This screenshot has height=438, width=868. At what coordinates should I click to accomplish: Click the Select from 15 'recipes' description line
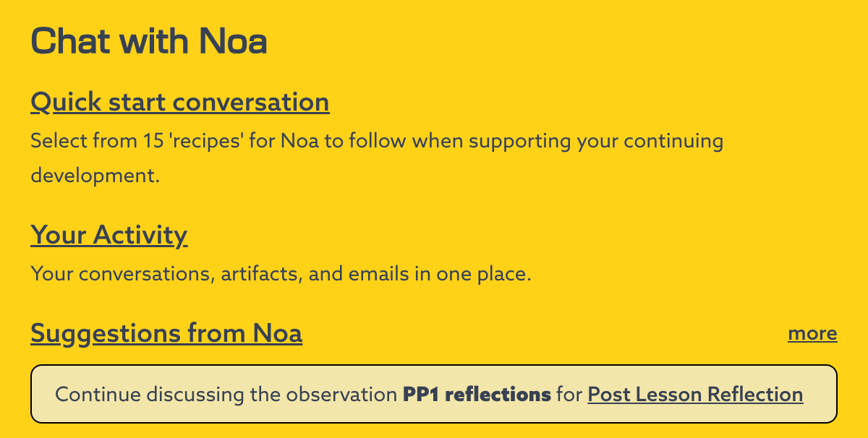[376, 140]
